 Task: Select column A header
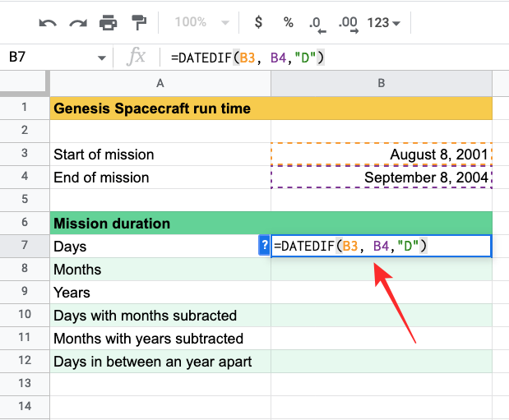pyautogui.click(x=160, y=83)
